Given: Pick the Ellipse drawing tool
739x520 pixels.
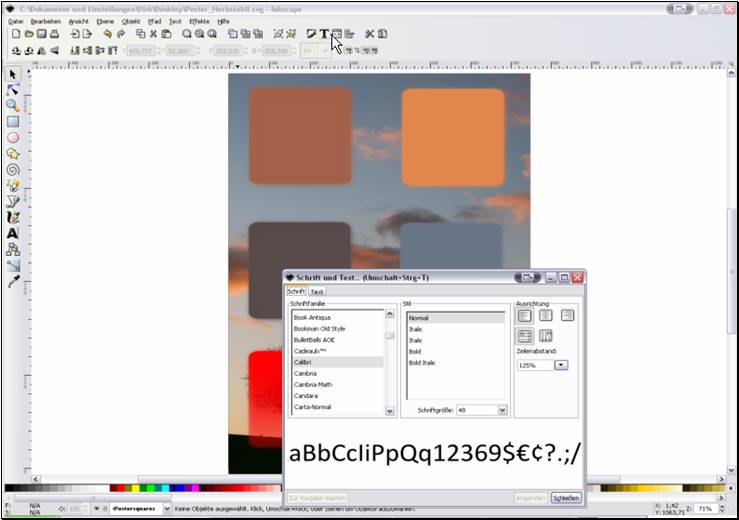Looking at the screenshot, I should 13,137.
